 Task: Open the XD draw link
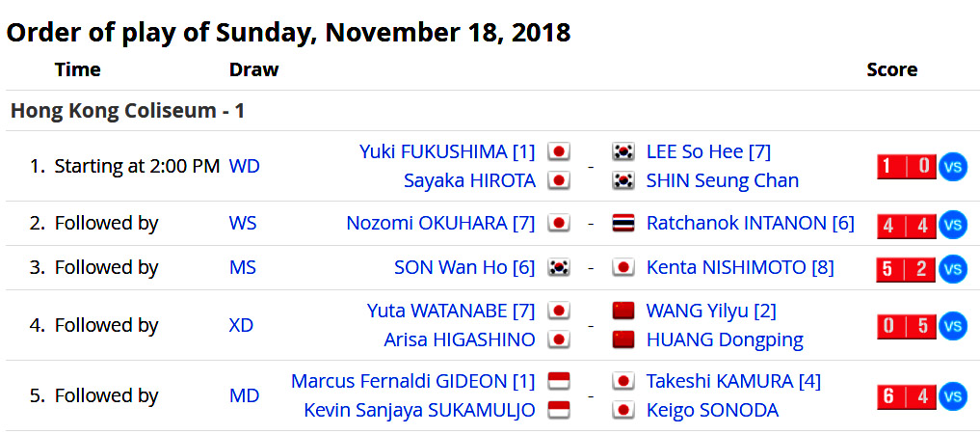click(241, 325)
